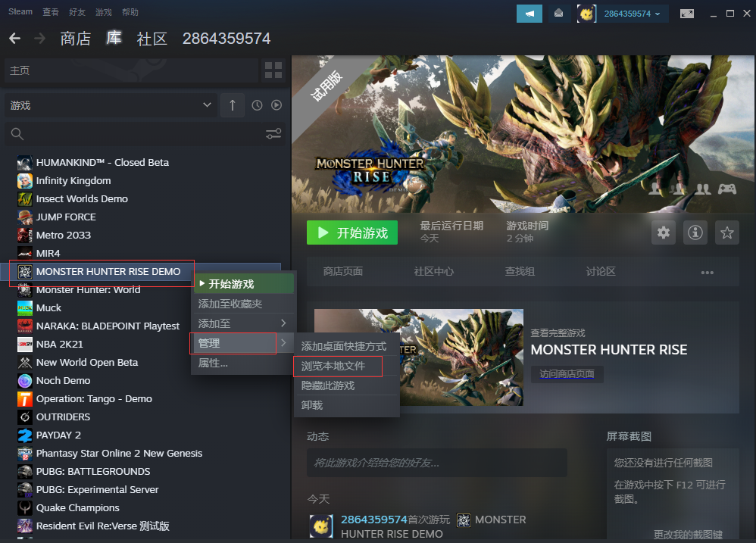Screen dimensions: 756x543
Task: Choose 开始游戏 in context menu
Action: click(243, 284)
